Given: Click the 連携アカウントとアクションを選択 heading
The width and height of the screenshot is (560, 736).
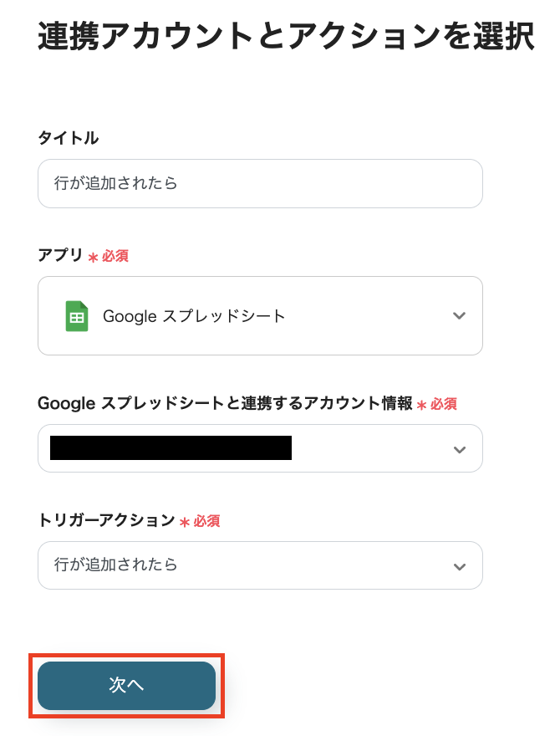Looking at the screenshot, I should point(279,35).
